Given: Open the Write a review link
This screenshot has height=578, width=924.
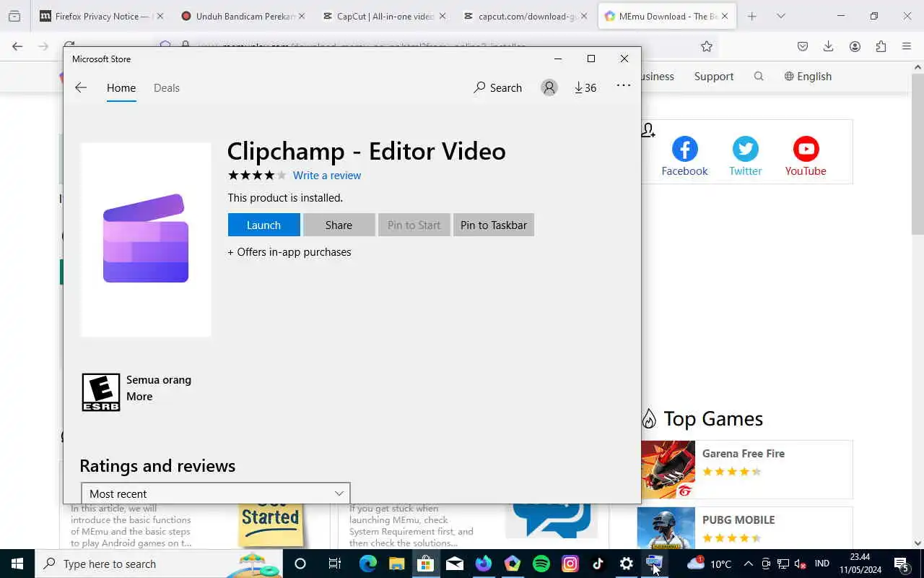Looking at the screenshot, I should (327, 175).
